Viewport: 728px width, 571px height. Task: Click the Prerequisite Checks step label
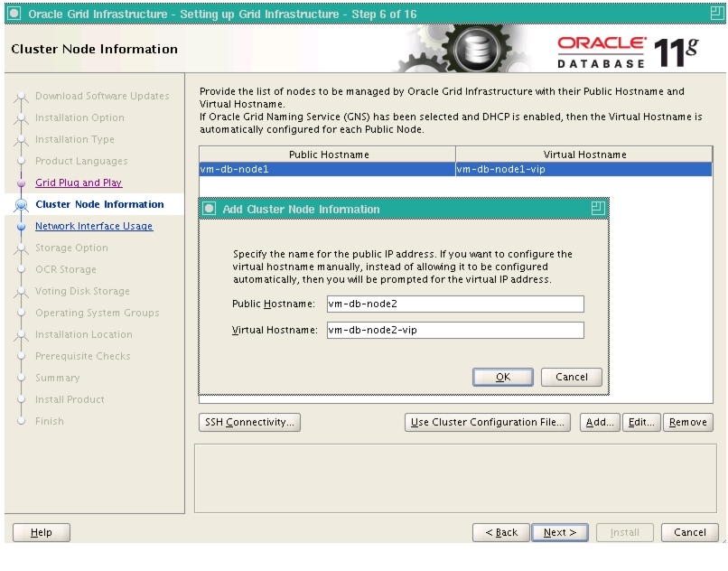(82, 356)
